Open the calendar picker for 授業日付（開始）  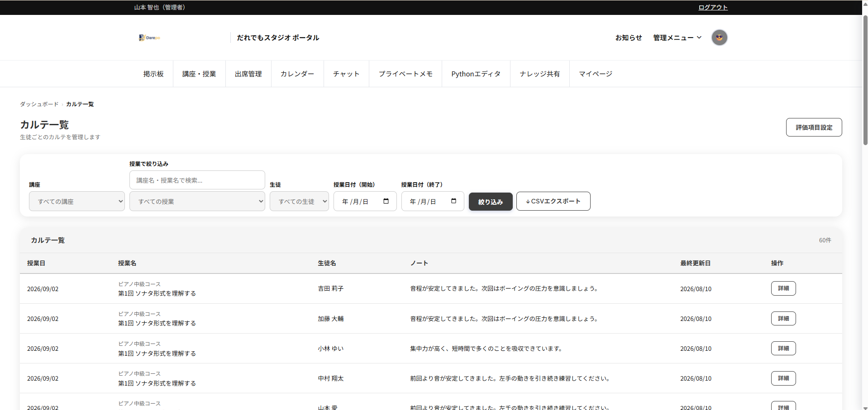[x=386, y=201]
